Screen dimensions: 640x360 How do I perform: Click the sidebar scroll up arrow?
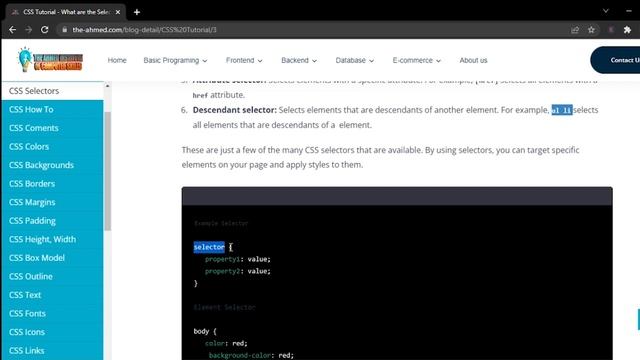107,86
